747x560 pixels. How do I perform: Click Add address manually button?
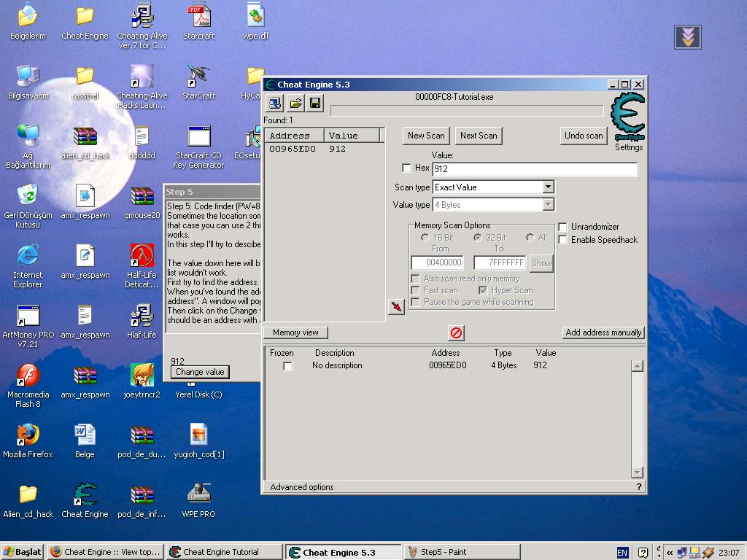click(603, 332)
